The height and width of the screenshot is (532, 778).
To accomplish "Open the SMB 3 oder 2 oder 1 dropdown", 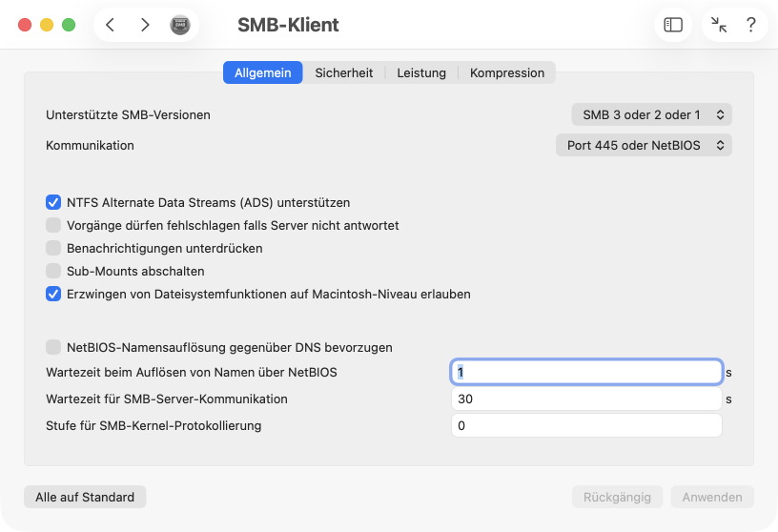I will tap(651, 114).
